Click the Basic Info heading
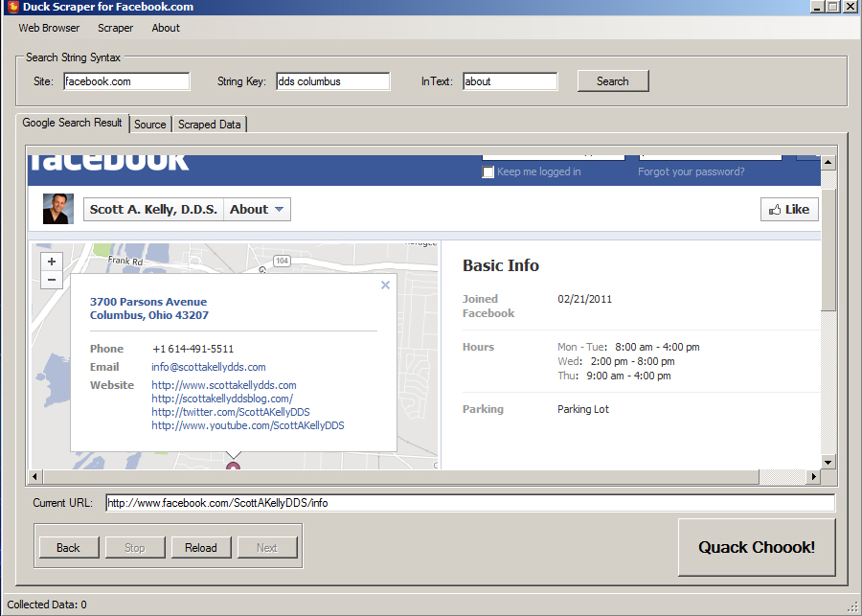 click(x=501, y=265)
